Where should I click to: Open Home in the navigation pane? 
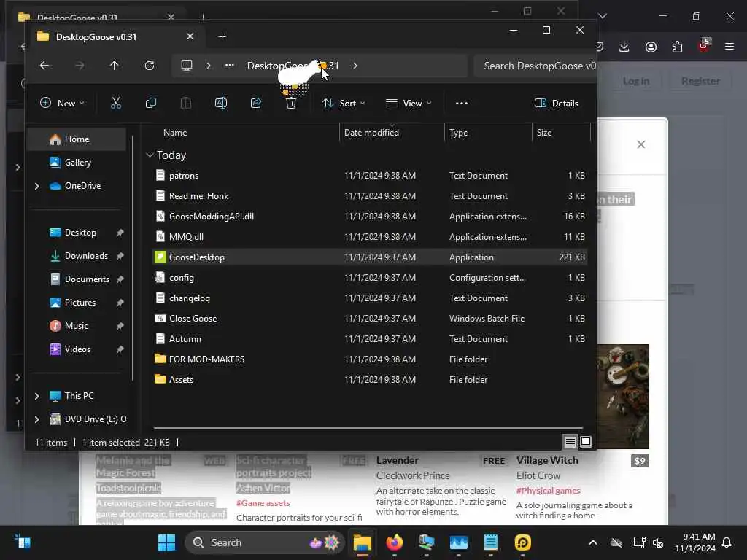click(76, 139)
